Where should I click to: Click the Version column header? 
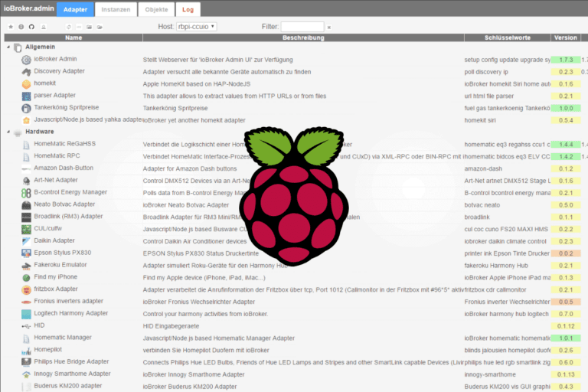tap(566, 38)
